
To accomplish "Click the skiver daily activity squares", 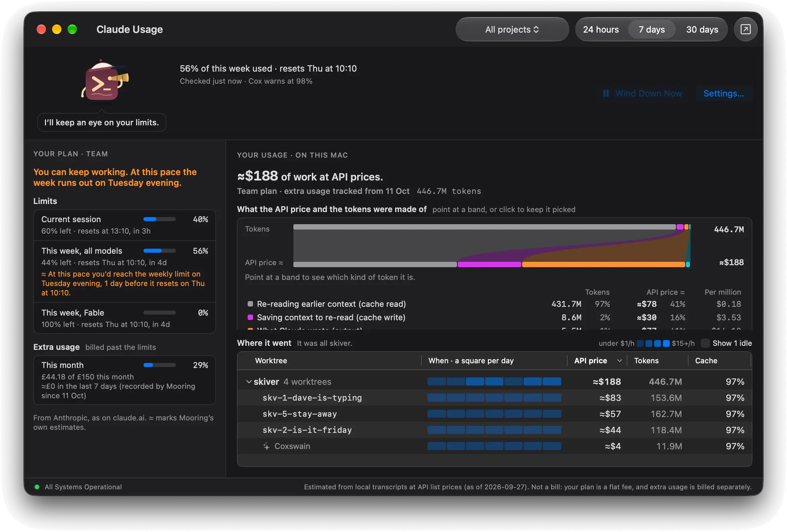I will [x=494, y=382].
